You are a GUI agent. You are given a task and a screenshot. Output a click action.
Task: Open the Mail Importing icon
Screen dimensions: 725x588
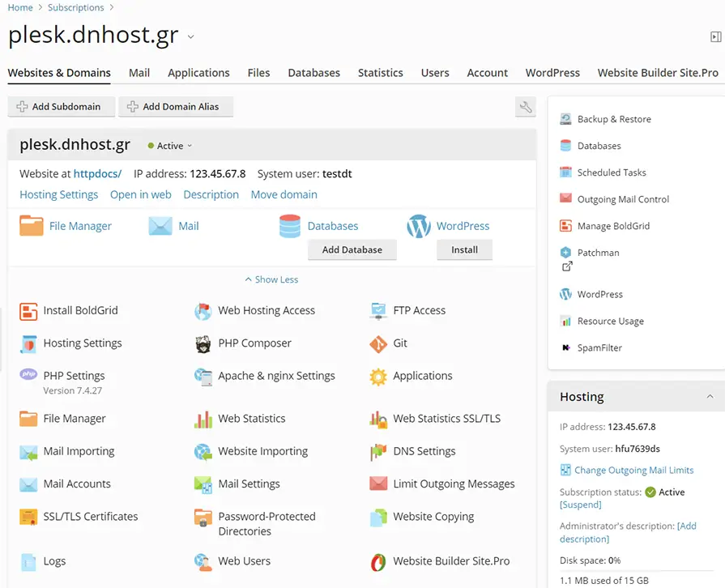tap(28, 452)
